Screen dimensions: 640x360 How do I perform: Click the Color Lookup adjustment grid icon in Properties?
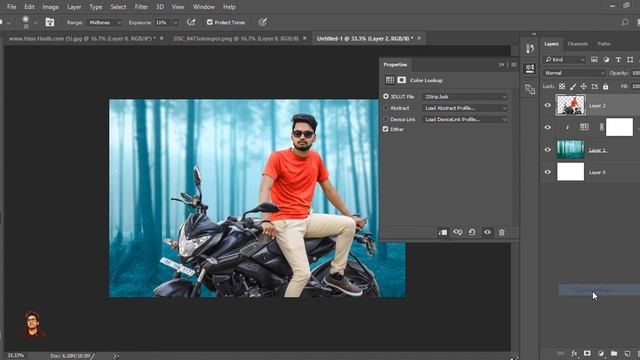[390, 80]
